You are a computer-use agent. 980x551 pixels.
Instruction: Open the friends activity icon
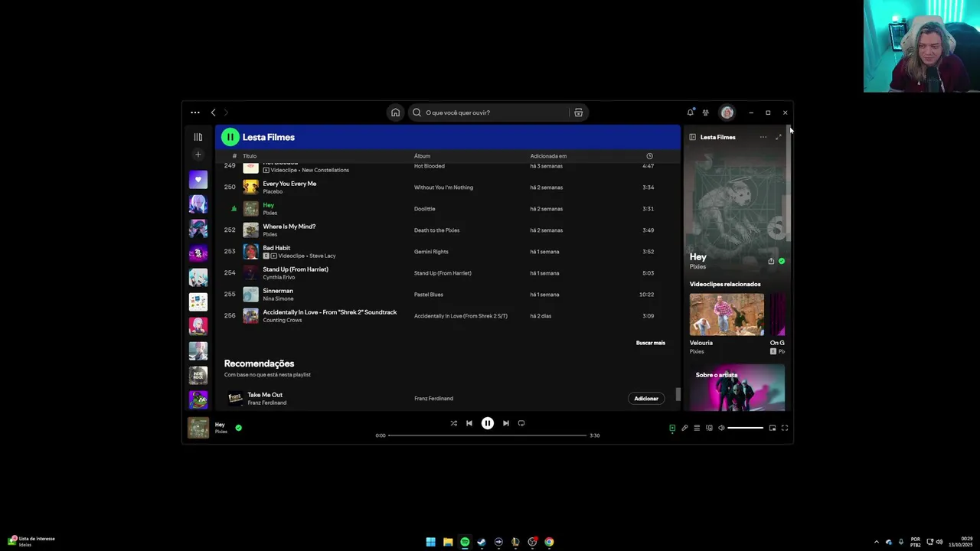[706, 112]
